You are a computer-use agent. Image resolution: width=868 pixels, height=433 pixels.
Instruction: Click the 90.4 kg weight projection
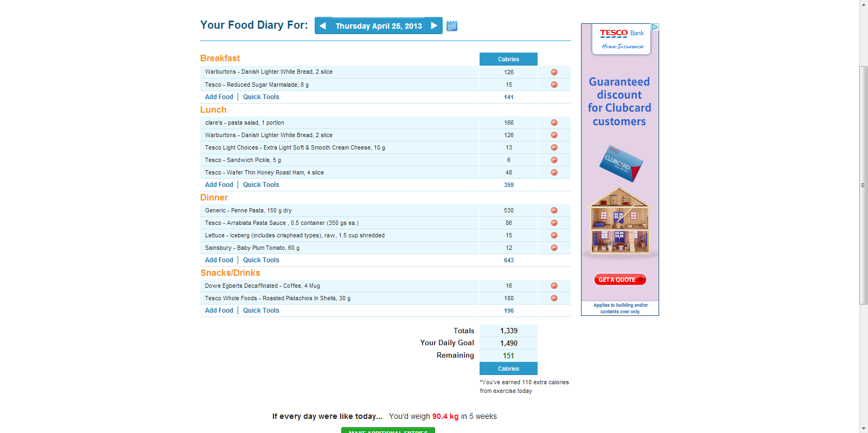point(445,416)
